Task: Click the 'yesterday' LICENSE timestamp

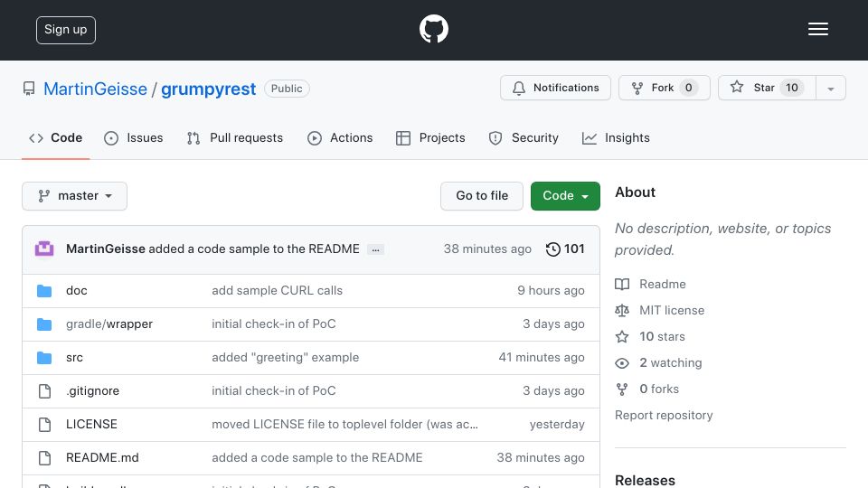Action: pos(557,425)
